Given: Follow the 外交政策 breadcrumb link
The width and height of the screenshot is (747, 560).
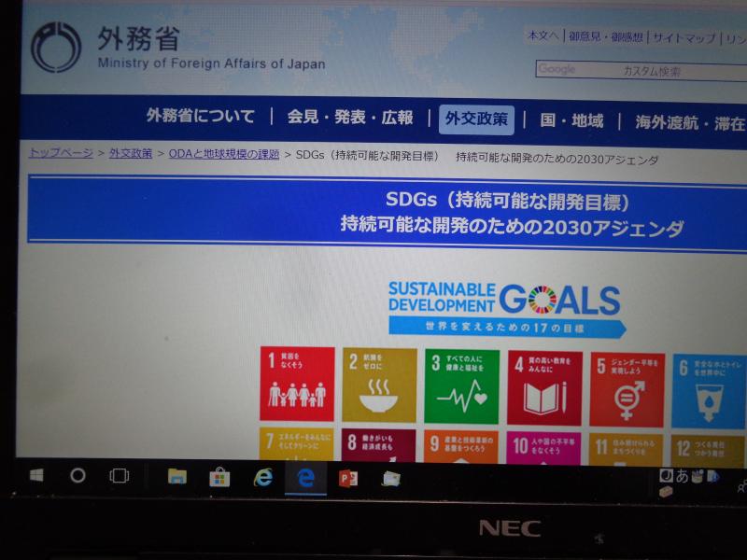Looking at the screenshot, I should (131, 153).
